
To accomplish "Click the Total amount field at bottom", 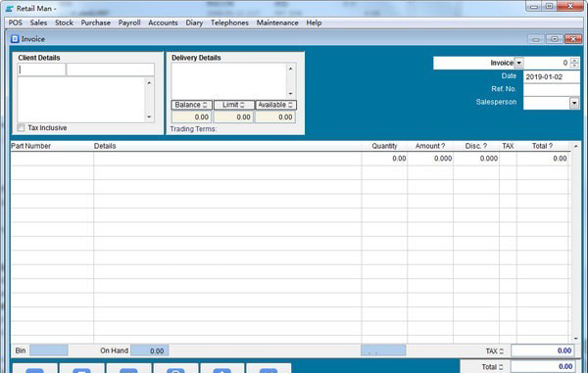I will [x=543, y=366].
